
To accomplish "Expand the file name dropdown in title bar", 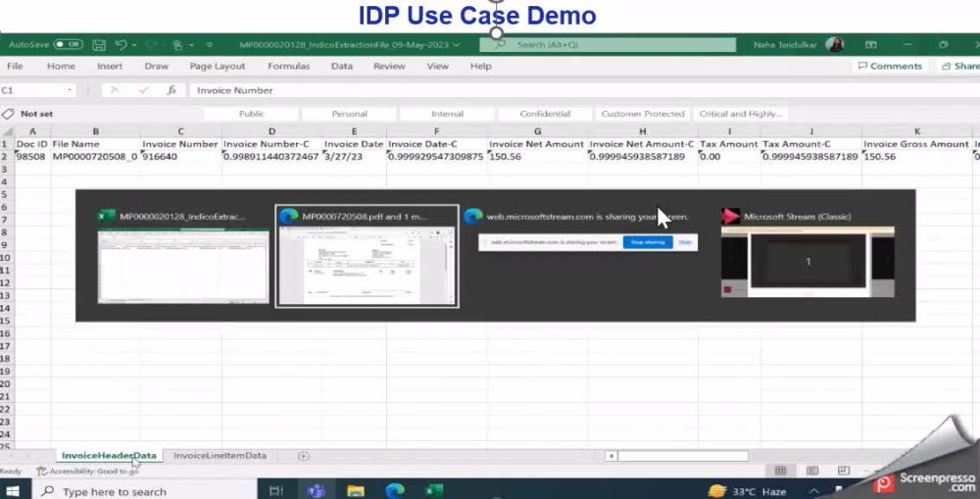I will pos(457,45).
